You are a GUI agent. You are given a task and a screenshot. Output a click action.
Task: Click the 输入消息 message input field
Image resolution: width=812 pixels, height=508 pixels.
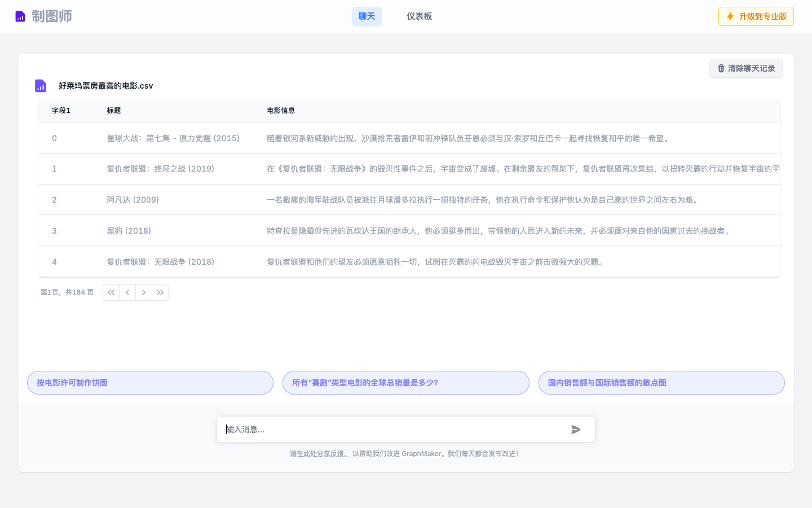tap(395, 429)
